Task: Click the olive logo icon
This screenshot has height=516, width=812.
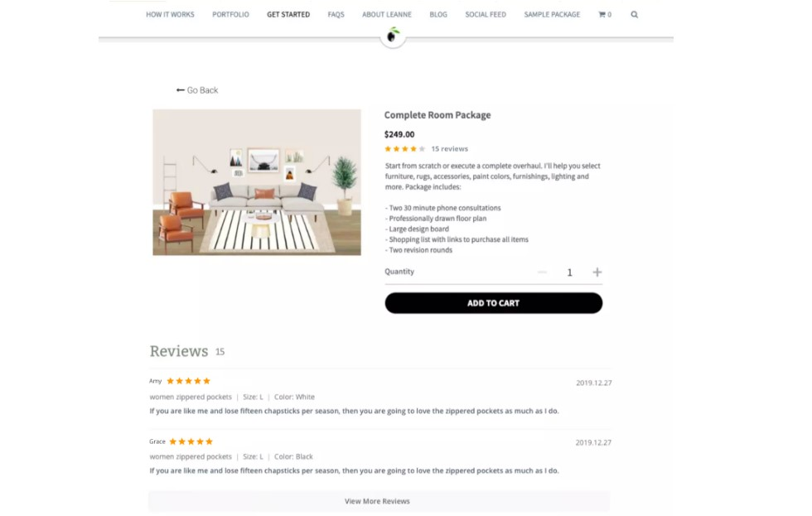Action: click(x=392, y=35)
